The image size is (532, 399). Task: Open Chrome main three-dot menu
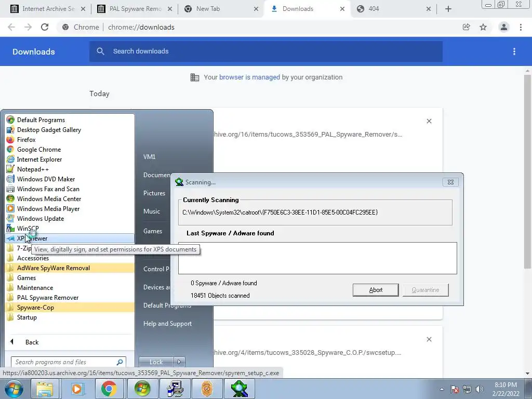[x=521, y=27]
